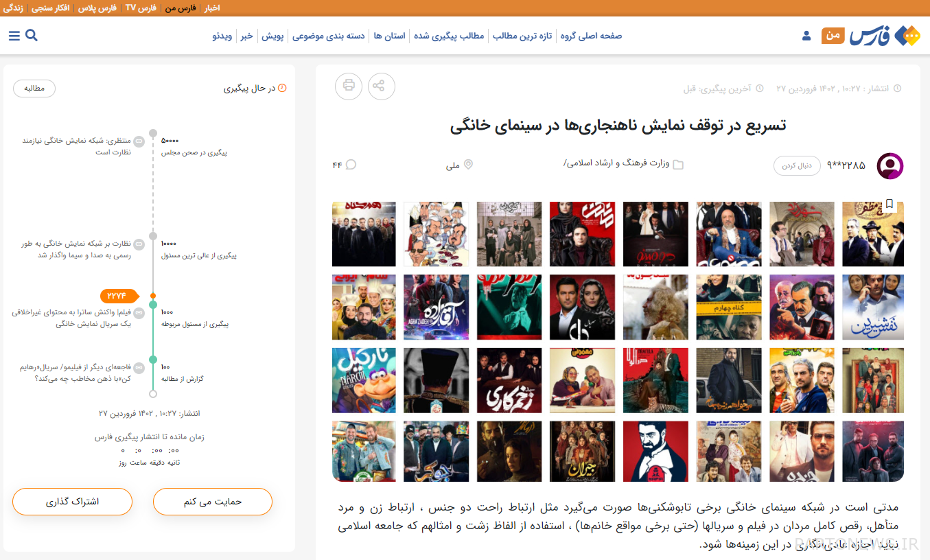Click the location pin icon beside ملی

pos(469,165)
